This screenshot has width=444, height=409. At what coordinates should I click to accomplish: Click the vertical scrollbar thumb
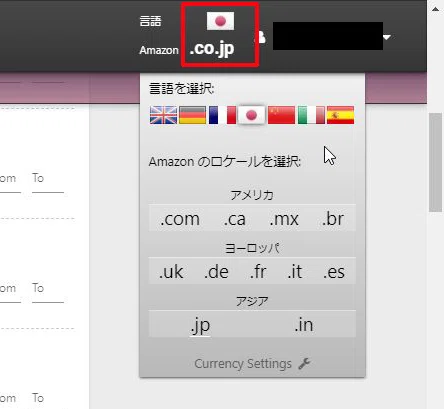(x=435, y=162)
